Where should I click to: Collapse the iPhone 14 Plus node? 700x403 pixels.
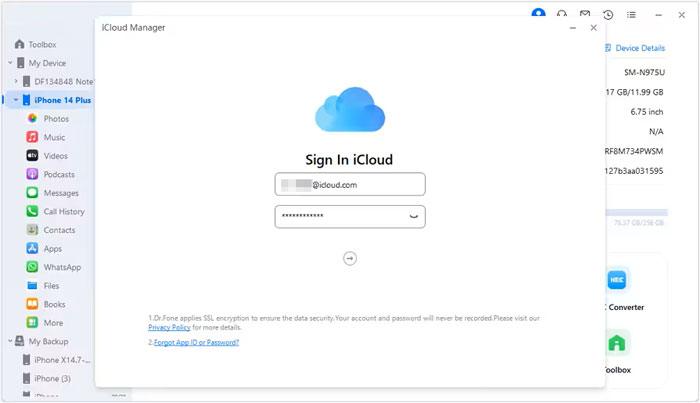pyautogui.click(x=16, y=100)
